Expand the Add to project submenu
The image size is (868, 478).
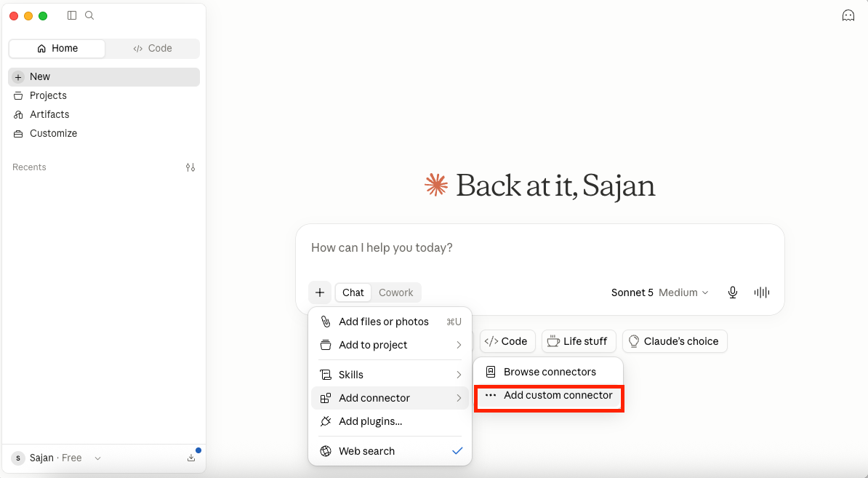tap(390, 345)
